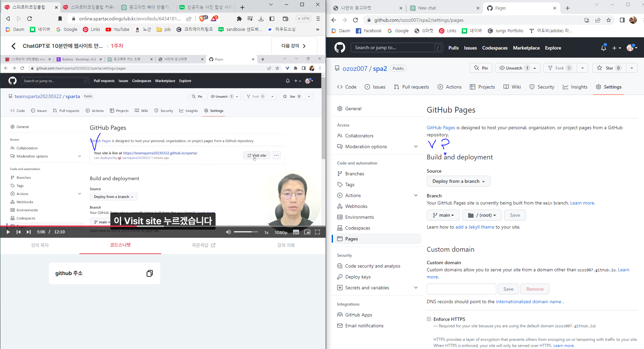Open the 강의 자료 tab
Viewport: 644px width, 349px height.
point(286,245)
